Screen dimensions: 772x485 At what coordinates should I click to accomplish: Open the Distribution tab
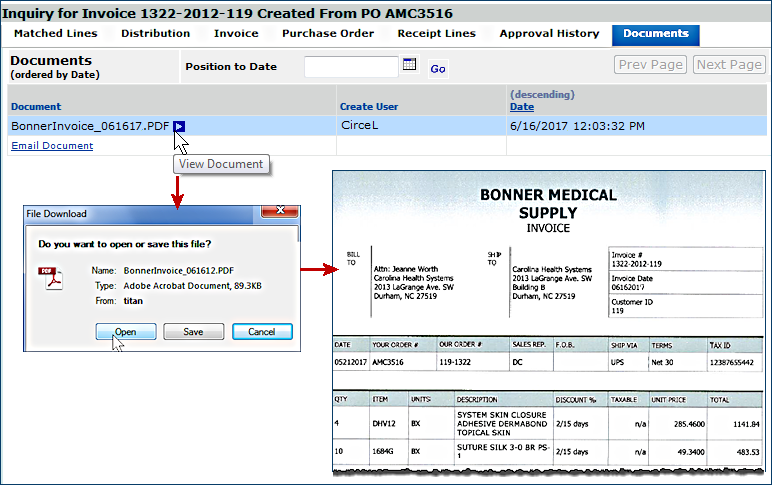pyautogui.click(x=155, y=34)
